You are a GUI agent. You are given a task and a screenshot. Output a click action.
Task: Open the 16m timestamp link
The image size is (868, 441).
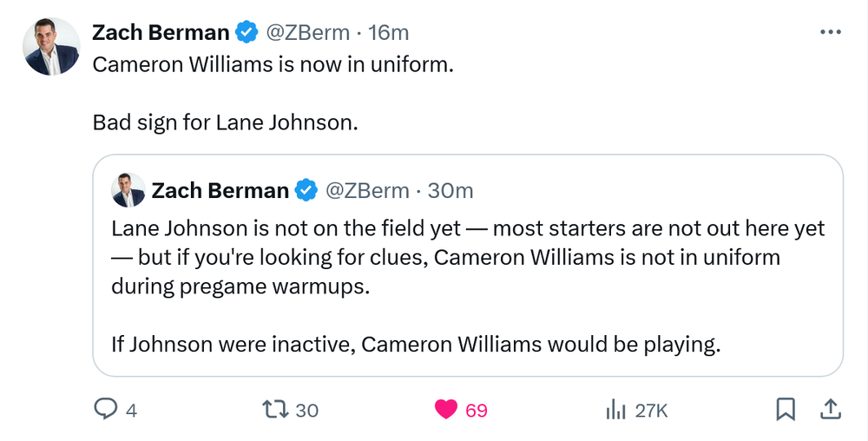[388, 33]
